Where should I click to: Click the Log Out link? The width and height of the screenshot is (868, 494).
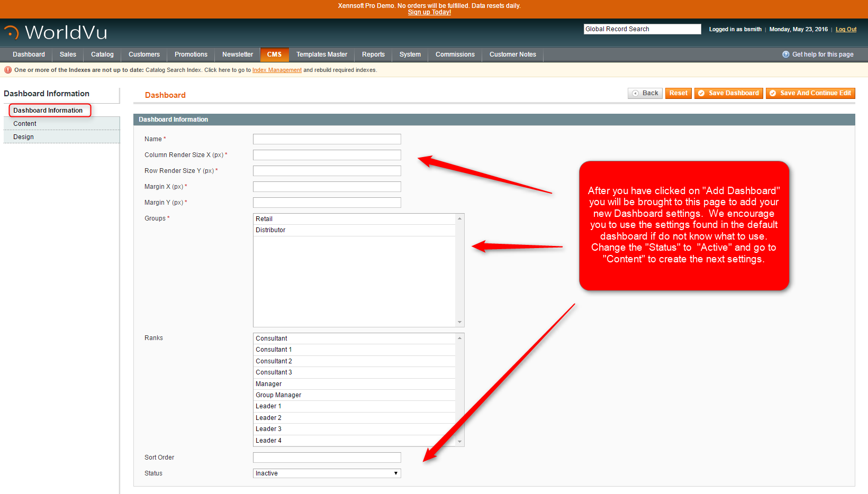(x=846, y=30)
